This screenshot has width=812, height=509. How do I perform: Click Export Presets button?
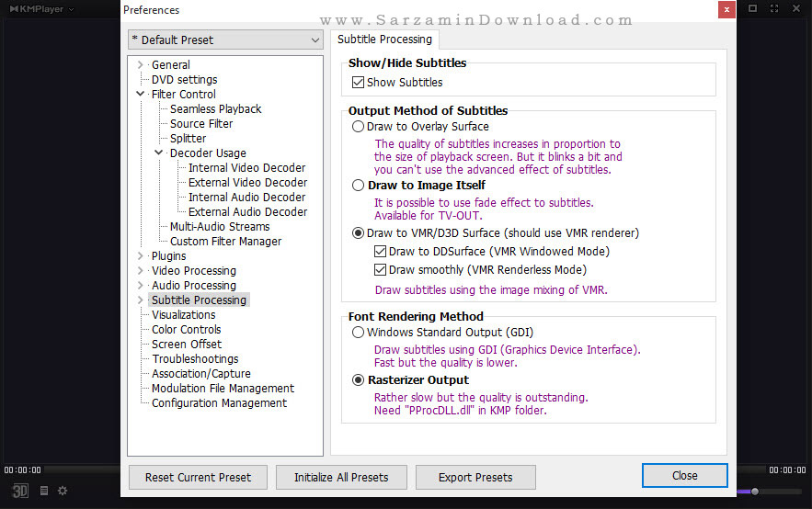tap(475, 478)
